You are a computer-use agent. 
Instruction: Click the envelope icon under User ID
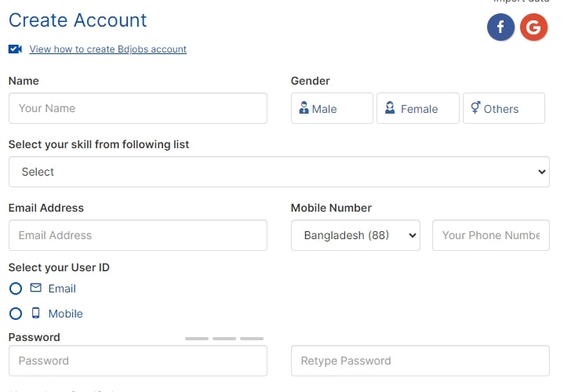point(35,288)
